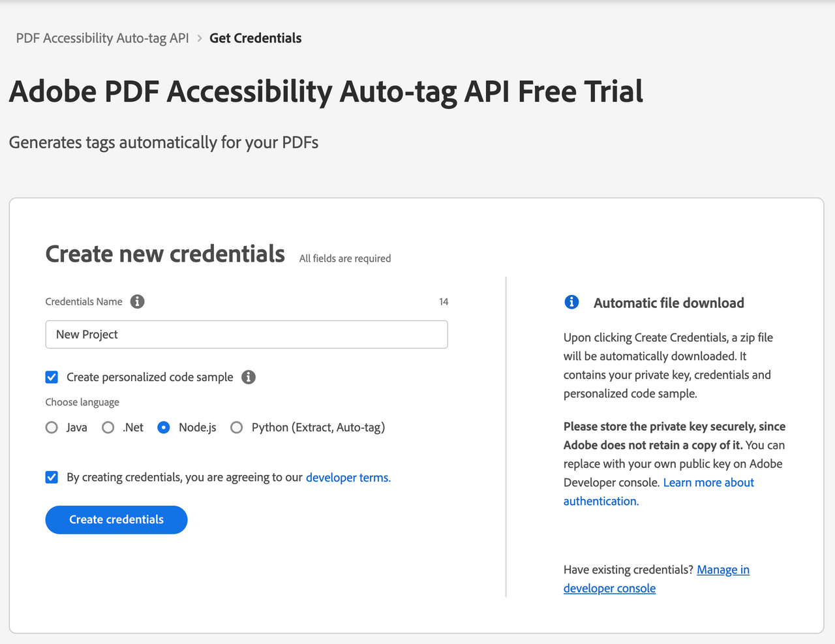Click the Get Credentials breadcrumb item
This screenshot has width=835, height=644.
pos(255,38)
